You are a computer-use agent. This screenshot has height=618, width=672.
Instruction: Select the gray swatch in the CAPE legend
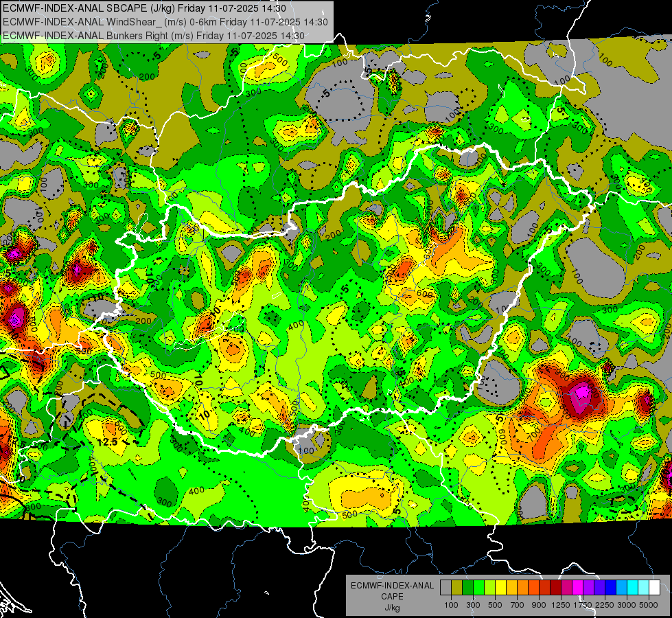(x=445, y=588)
